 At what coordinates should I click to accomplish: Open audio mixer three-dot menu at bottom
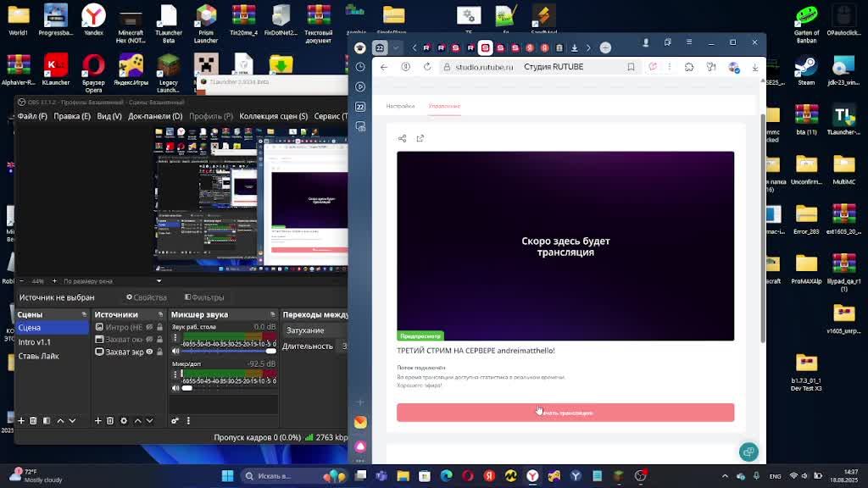point(188,421)
